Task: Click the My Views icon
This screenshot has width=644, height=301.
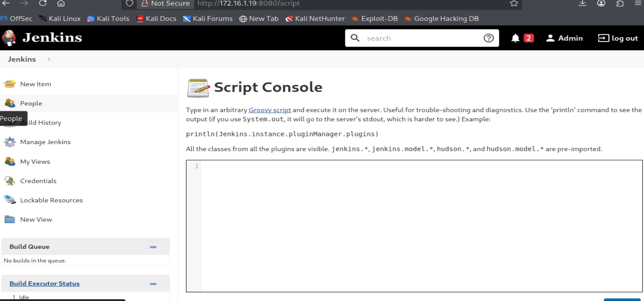Action: [10, 162]
